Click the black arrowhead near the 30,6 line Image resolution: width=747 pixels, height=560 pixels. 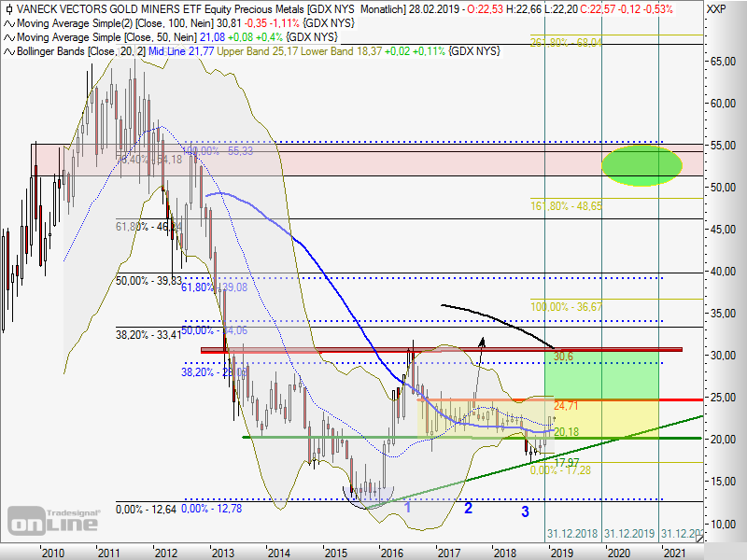pyautogui.click(x=482, y=342)
